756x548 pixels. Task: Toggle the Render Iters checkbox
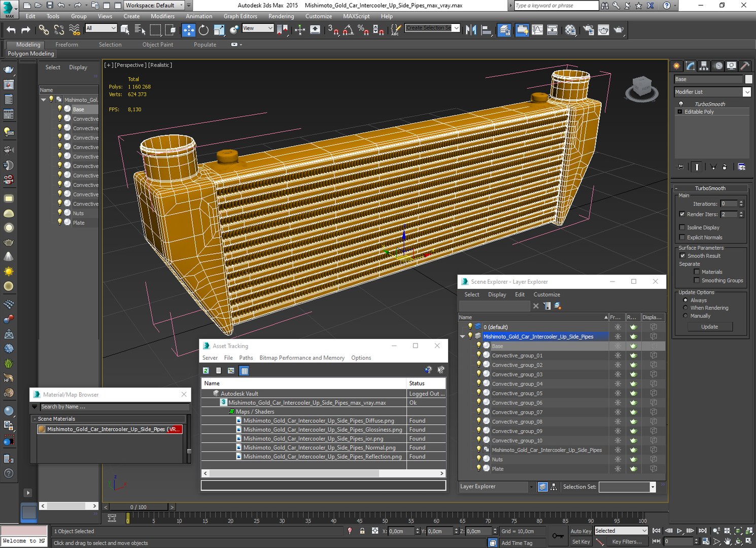(682, 214)
